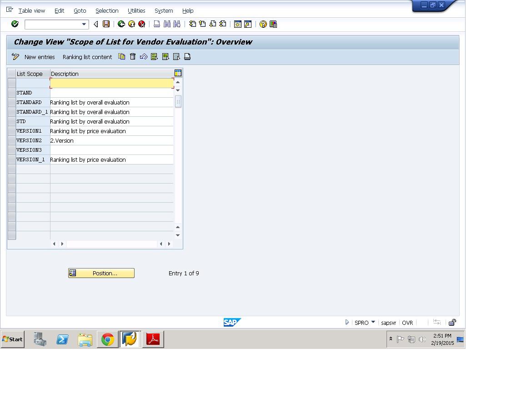532x398 pixels.
Task: Open Windows PowerShell from the taskbar
Action: coord(62,339)
